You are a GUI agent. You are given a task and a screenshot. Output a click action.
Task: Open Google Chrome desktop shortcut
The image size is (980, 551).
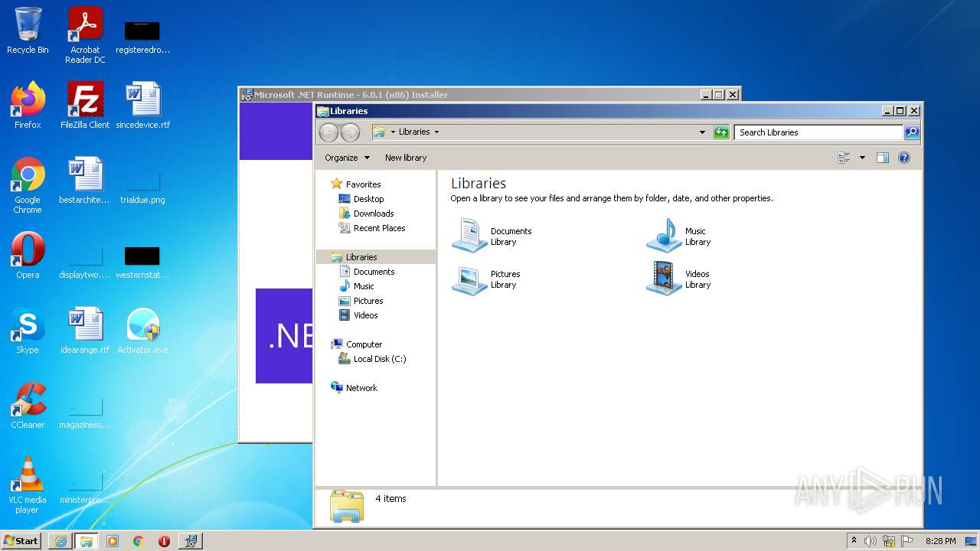point(28,184)
